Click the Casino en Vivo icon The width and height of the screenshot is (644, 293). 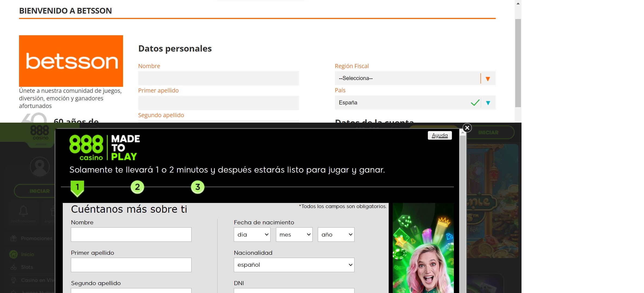click(14, 280)
